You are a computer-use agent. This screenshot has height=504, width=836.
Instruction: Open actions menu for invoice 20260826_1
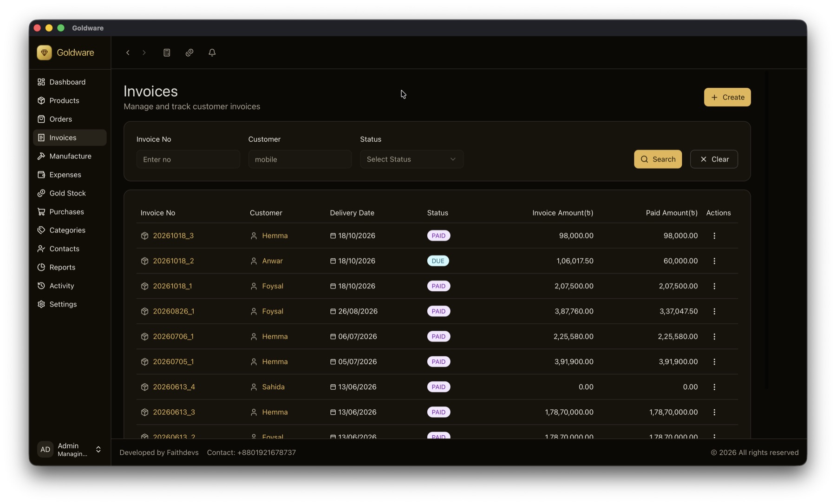pyautogui.click(x=714, y=311)
